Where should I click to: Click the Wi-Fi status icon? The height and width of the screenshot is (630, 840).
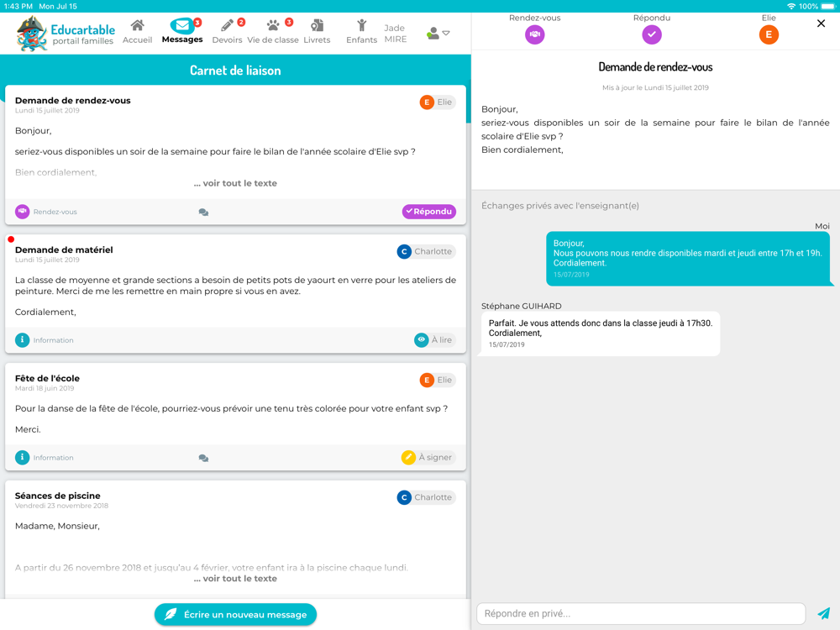(791, 7)
